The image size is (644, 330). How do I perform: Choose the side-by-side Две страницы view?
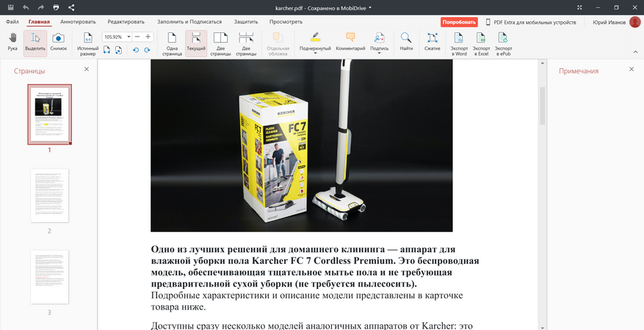click(x=220, y=43)
